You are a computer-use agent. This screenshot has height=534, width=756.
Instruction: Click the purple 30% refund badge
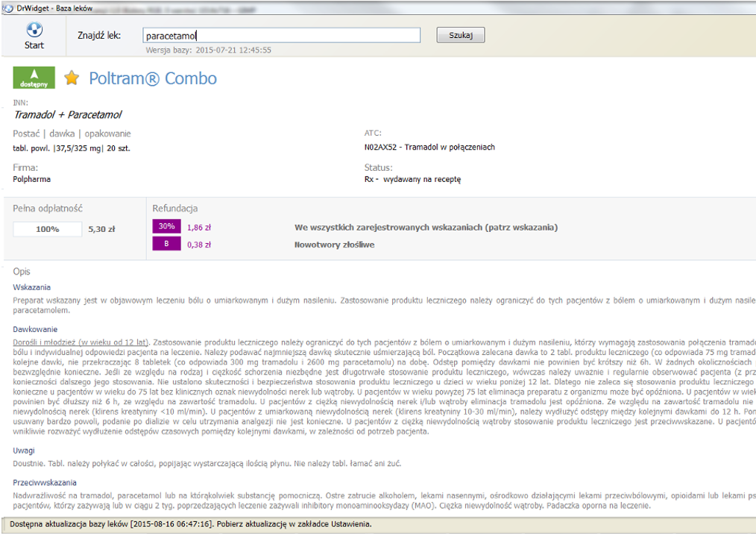166,227
